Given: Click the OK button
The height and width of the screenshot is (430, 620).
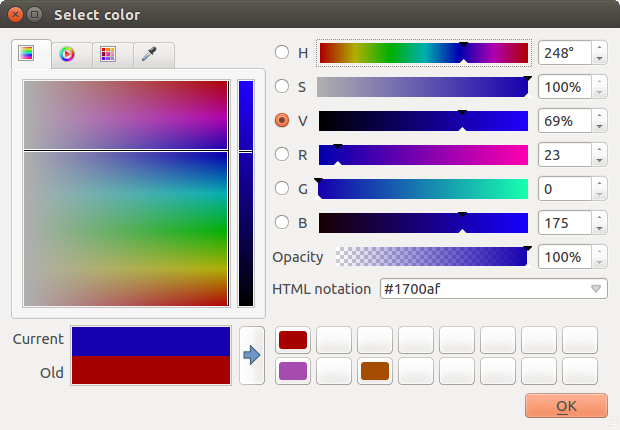Looking at the screenshot, I should [566, 405].
